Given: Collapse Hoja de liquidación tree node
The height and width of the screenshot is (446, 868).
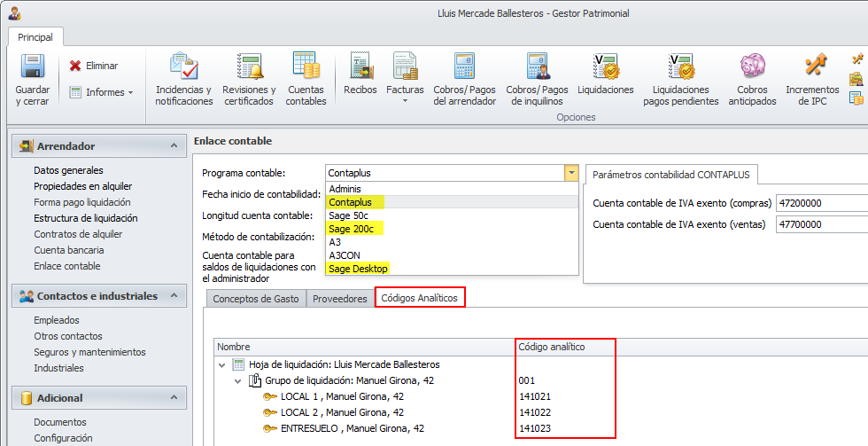Looking at the screenshot, I should point(221,364).
